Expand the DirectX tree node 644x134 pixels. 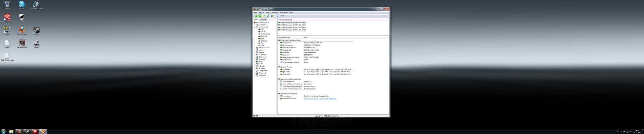(255, 62)
